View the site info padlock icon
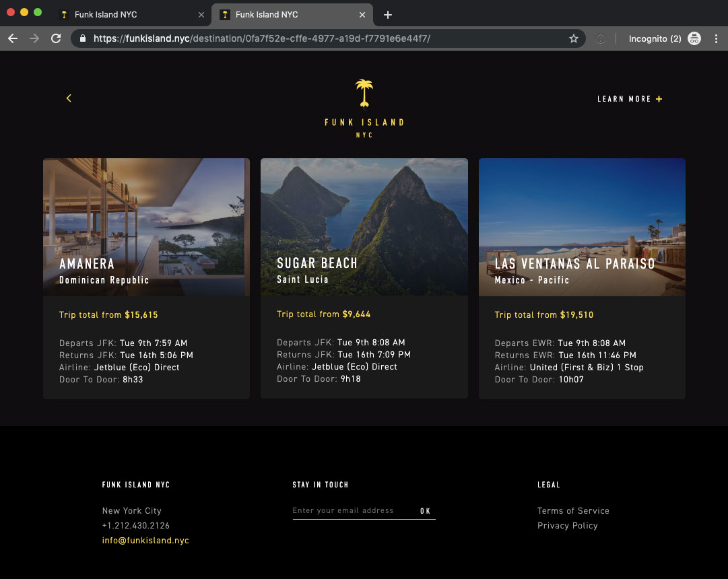The width and height of the screenshot is (728, 579). (x=83, y=39)
